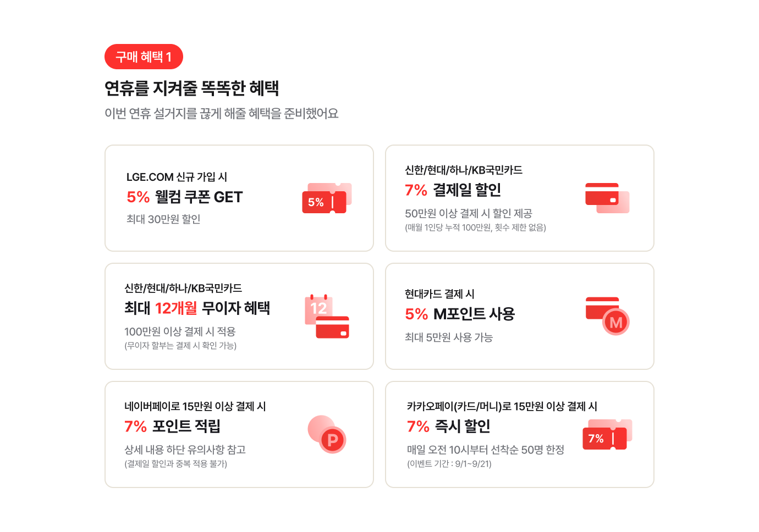The image size is (759, 532).
Task: Select the LGE.COM 신규 가입 시 label
Action: [177, 177]
